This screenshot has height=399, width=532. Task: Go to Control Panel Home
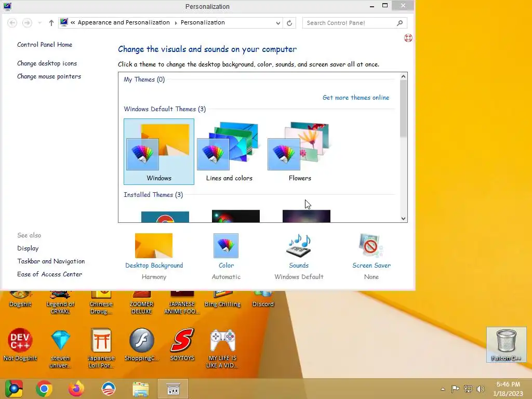45,45
